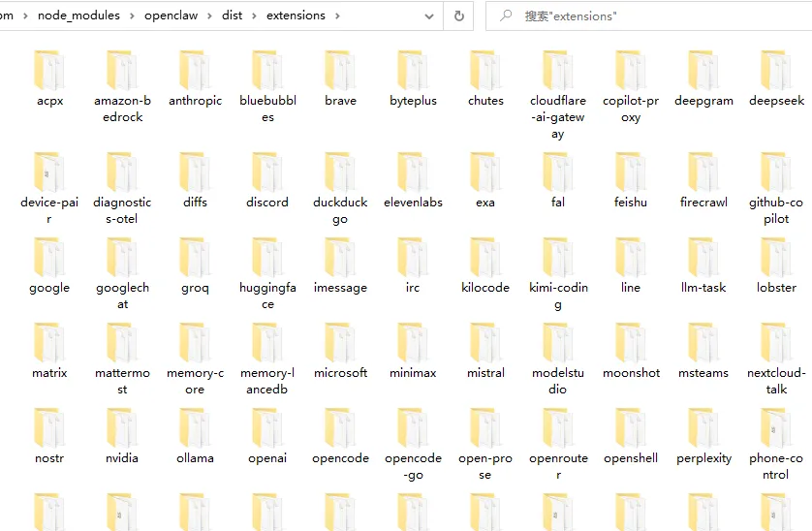Select the github-copilot folder icon
Screen dimensions: 812x531
(776, 172)
